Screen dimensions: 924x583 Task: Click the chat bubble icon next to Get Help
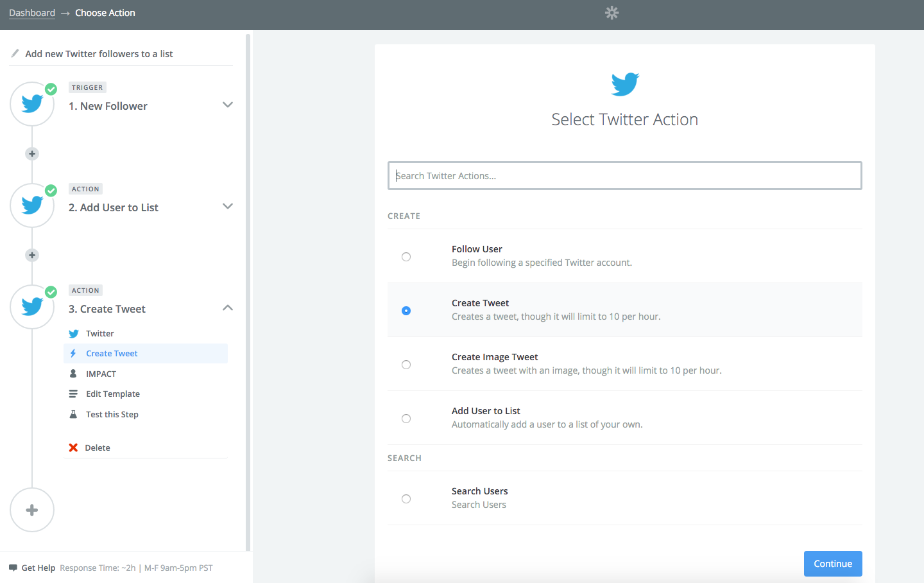pyautogui.click(x=13, y=568)
